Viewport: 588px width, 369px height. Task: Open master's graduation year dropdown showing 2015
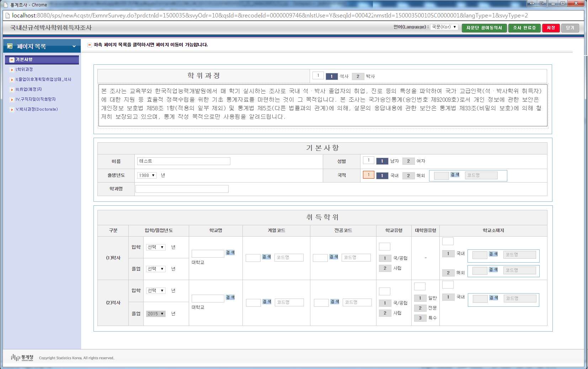click(156, 314)
